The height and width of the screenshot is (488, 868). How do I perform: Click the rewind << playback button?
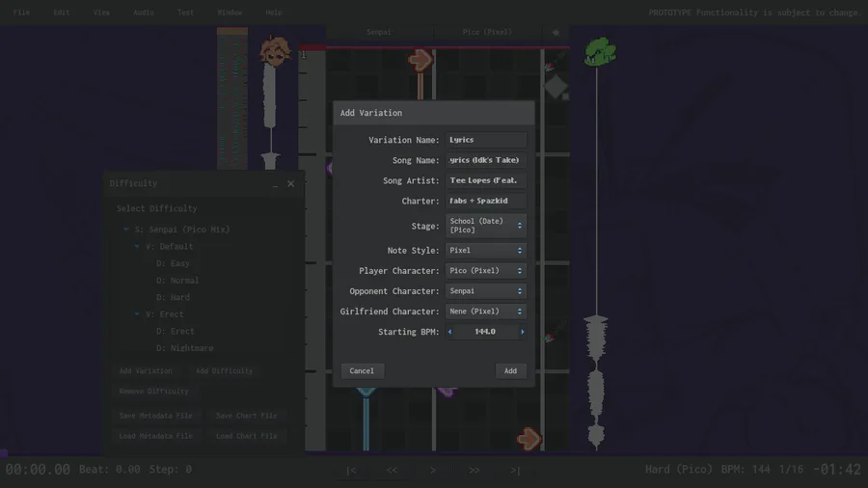coord(392,471)
